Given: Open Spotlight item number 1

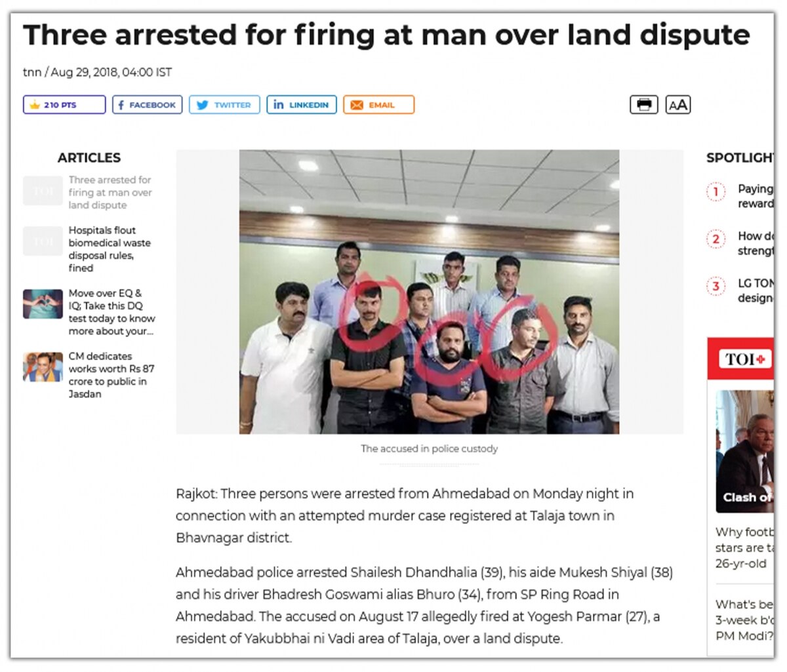Looking at the screenshot, I should (x=741, y=196).
